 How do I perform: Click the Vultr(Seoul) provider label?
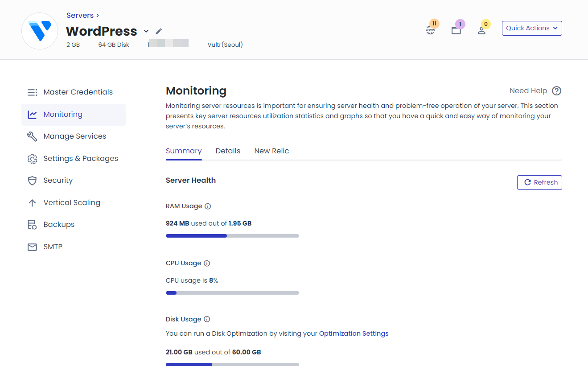pyautogui.click(x=225, y=45)
